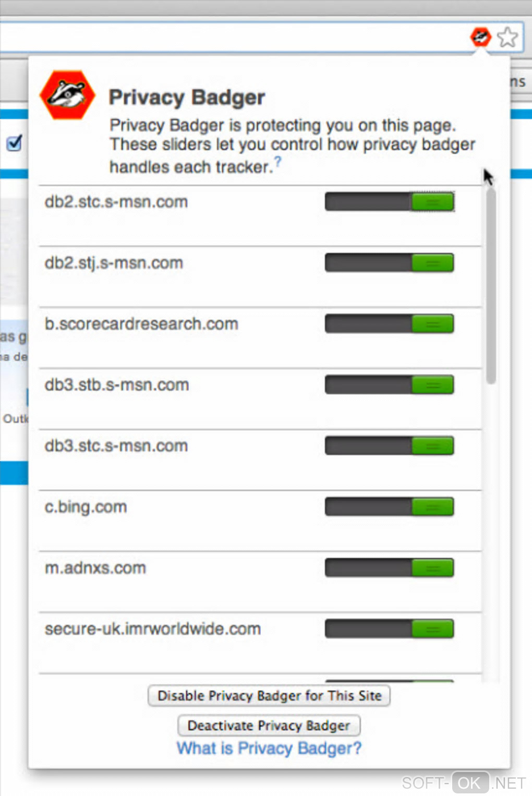Toggle the checkbox behind the popup
Viewport: 532px width, 796px height.
[x=14, y=142]
